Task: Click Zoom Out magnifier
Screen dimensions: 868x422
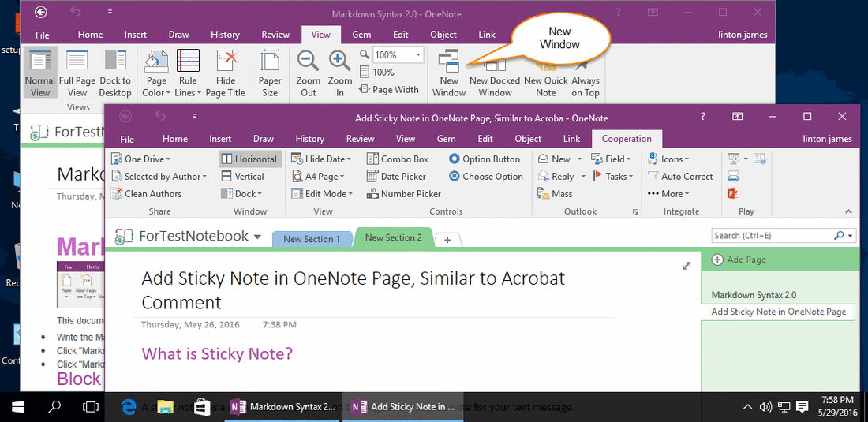Action: pyautogui.click(x=308, y=62)
